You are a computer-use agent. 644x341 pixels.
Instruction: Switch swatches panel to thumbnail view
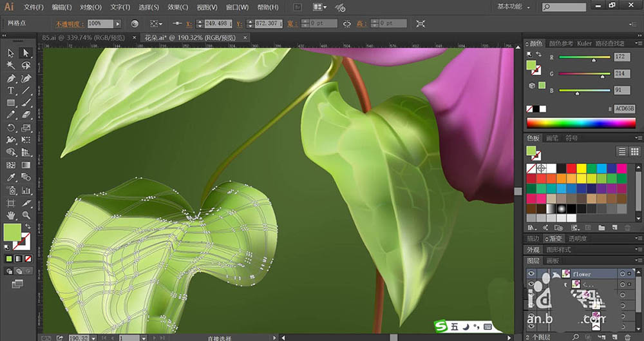click(x=635, y=151)
